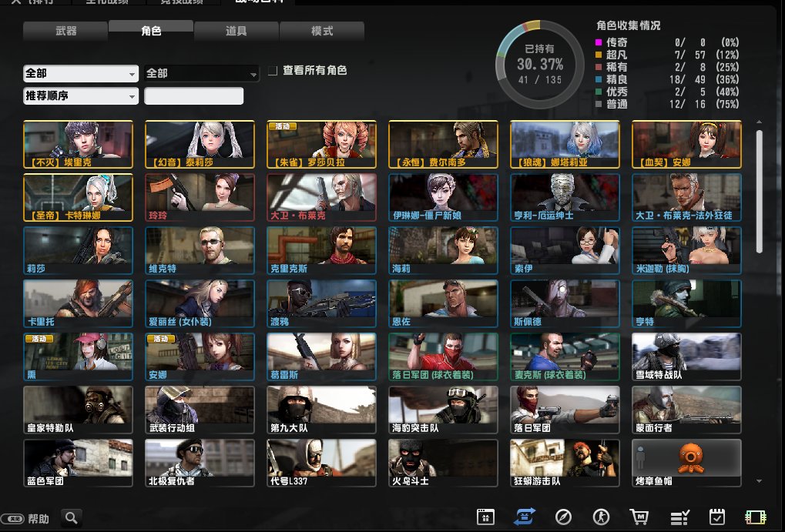Open the running character icon
This screenshot has width=785, height=532.
(x=601, y=517)
